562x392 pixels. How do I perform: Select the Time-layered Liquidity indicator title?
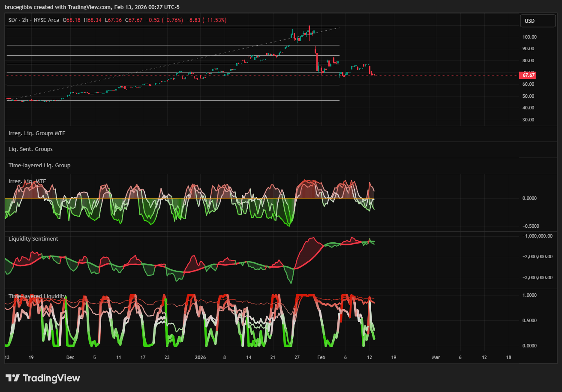[37, 296]
